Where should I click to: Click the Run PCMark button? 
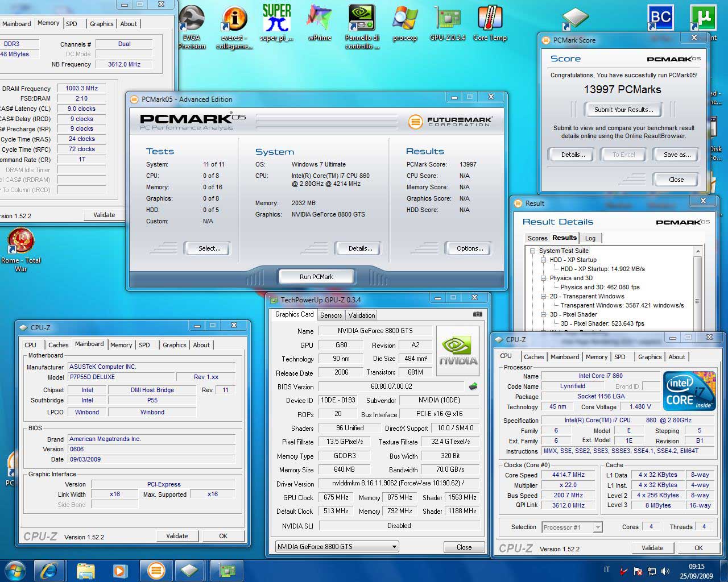316,277
